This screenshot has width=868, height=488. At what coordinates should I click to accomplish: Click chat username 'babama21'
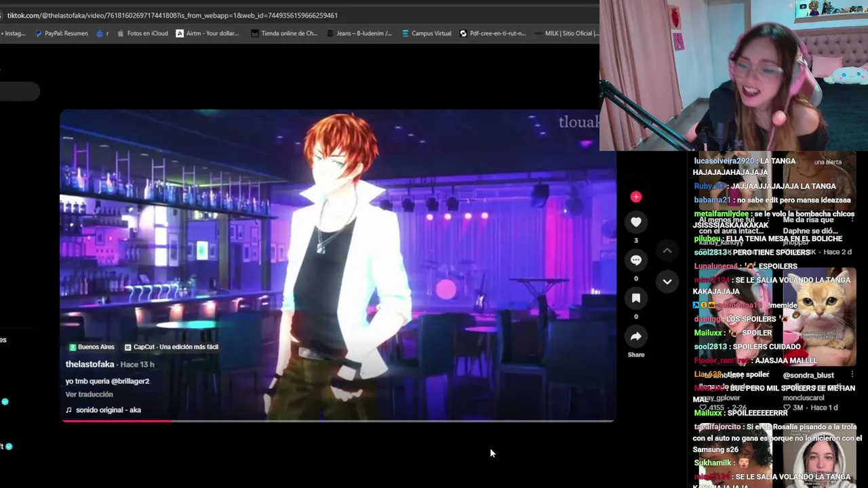[712, 200]
